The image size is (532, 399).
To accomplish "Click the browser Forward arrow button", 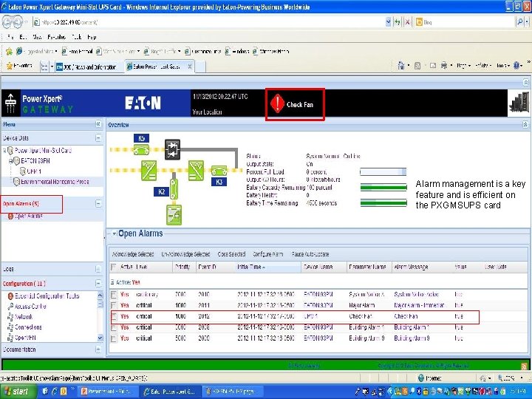I will coord(18,22).
